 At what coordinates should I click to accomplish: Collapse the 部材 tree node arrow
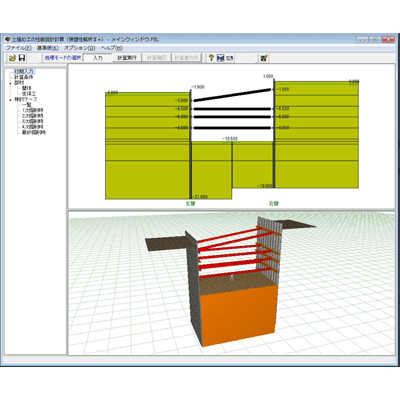(10, 83)
